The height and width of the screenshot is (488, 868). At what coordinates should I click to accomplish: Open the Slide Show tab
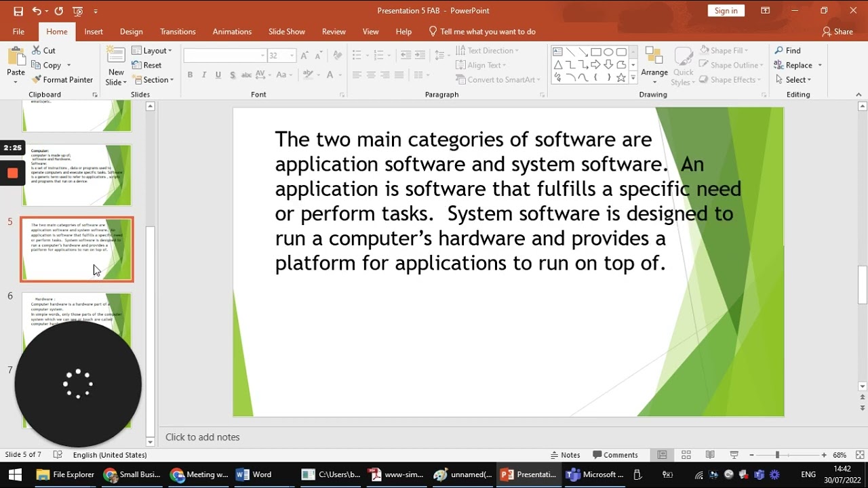pyautogui.click(x=287, y=31)
